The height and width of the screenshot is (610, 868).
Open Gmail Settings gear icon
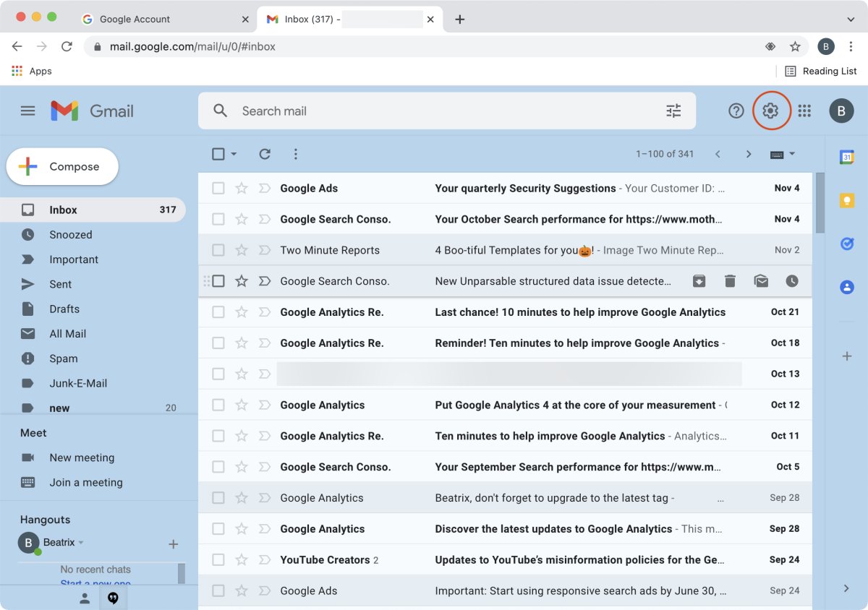[x=770, y=111]
